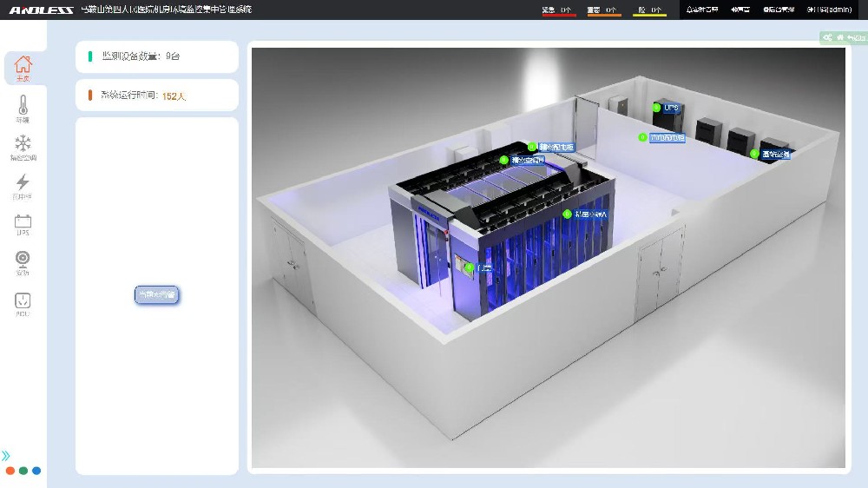
Task: Open the security camera sidebar icon
Action: 23,262
